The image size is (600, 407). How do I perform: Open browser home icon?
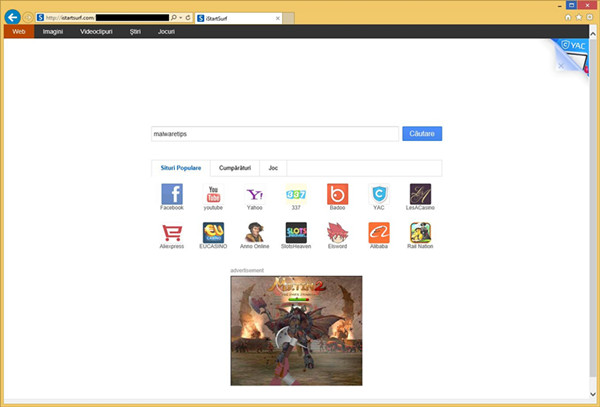(x=568, y=17)
